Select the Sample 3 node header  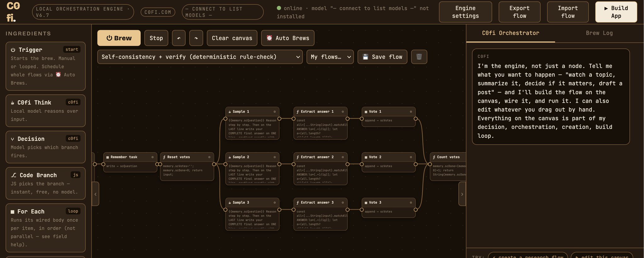252,203
